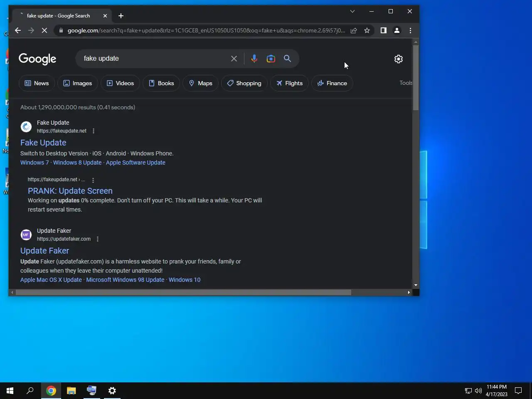Open the taskbar clock and date
The width and height of the screenshot is (532, 399).
pyautogui.click(x=497, y=391)
